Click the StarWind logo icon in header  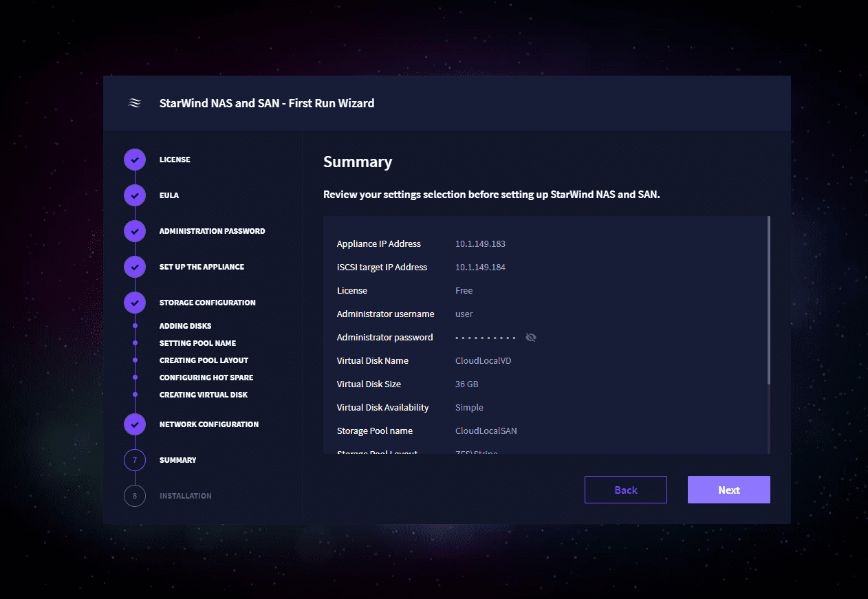point(135,103)
